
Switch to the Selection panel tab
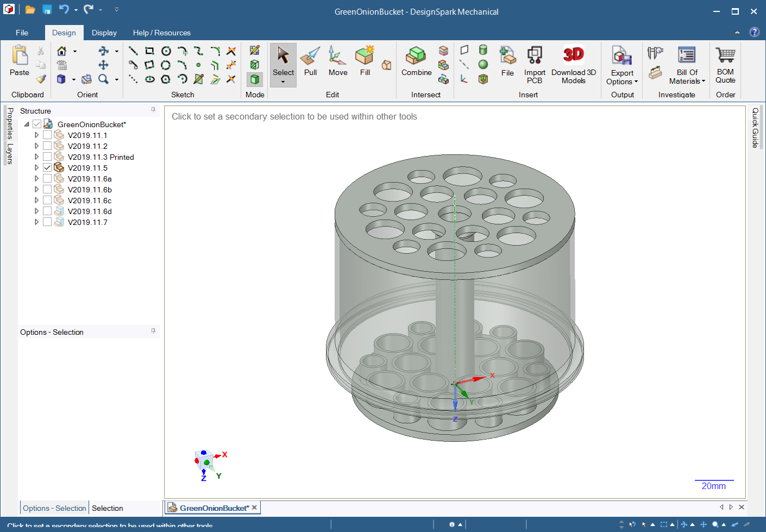click(108, 508)
